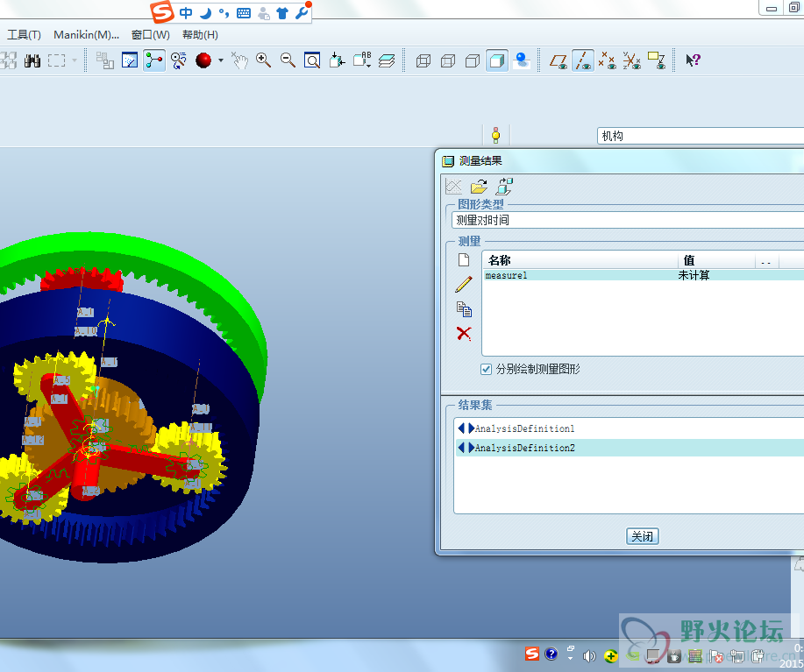This screenshot has width=804, height=672.
Task: Edit the measure with the pencil icon
Action: 464,285
